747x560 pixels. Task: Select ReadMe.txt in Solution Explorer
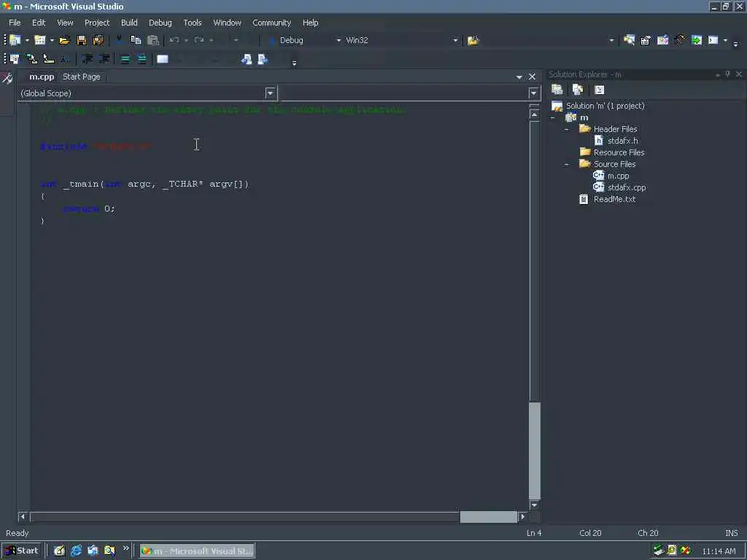614,199
